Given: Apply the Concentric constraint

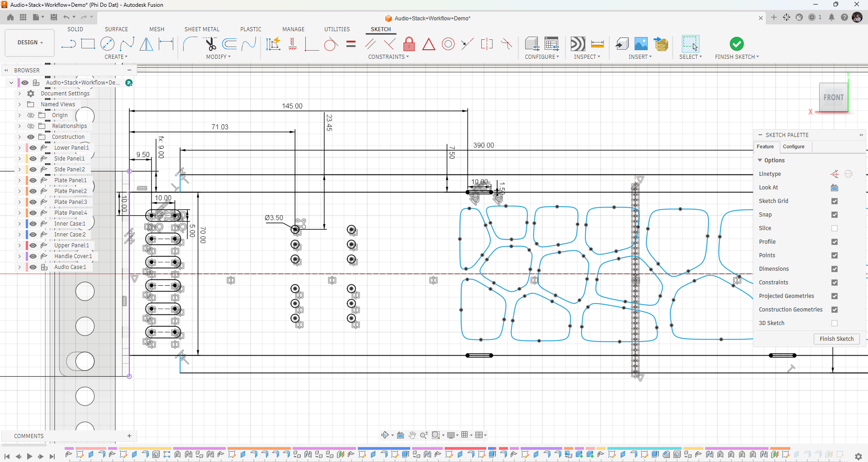Looking at the screenshot, I should click(448, 44).
